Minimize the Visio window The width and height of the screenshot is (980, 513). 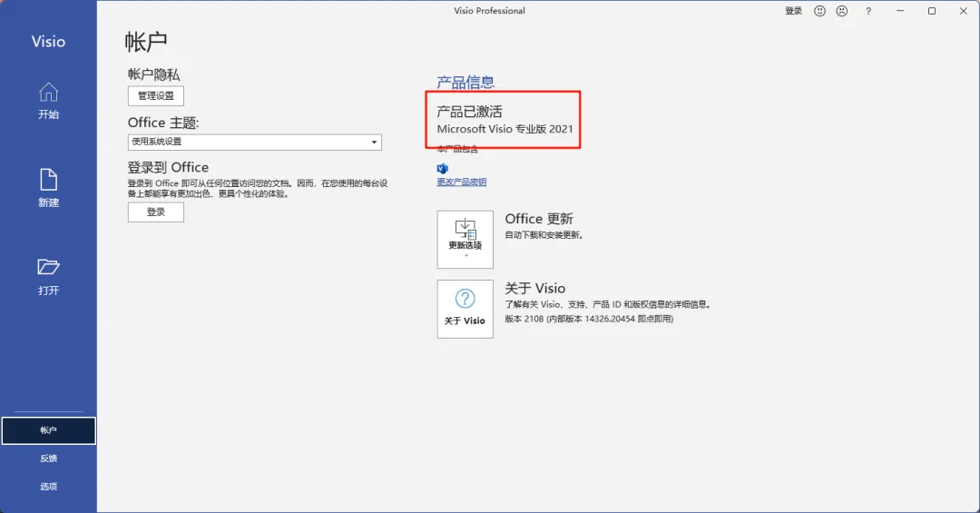point(900,11)
